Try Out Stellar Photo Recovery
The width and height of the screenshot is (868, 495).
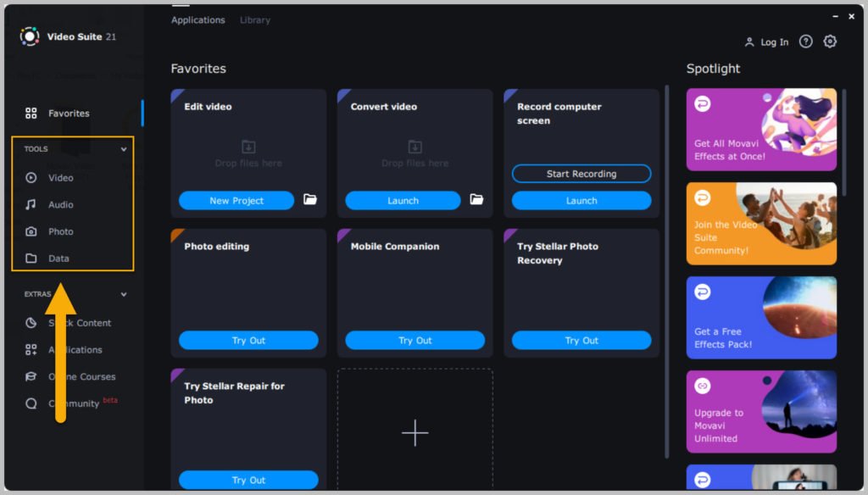(581, 340)
